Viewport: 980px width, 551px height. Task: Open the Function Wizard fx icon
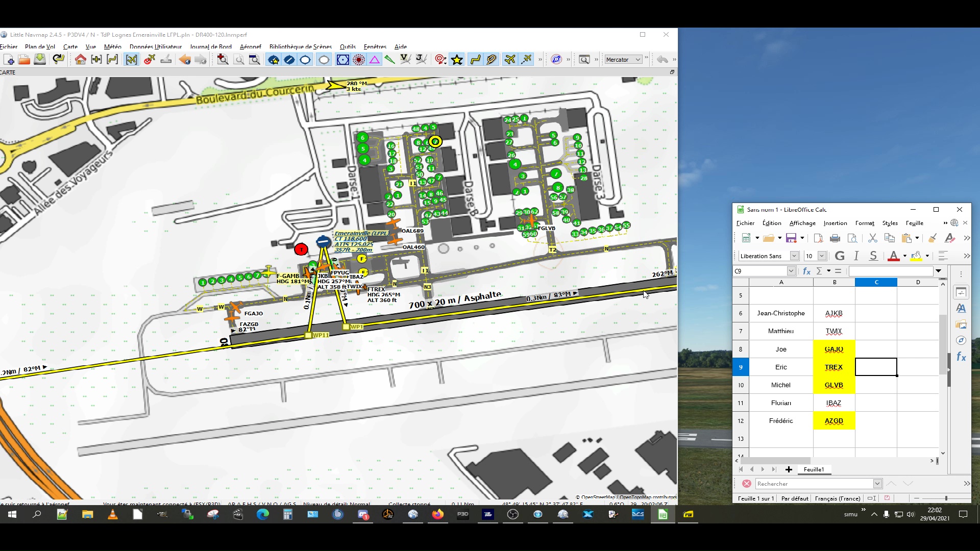tap(806, 271)
